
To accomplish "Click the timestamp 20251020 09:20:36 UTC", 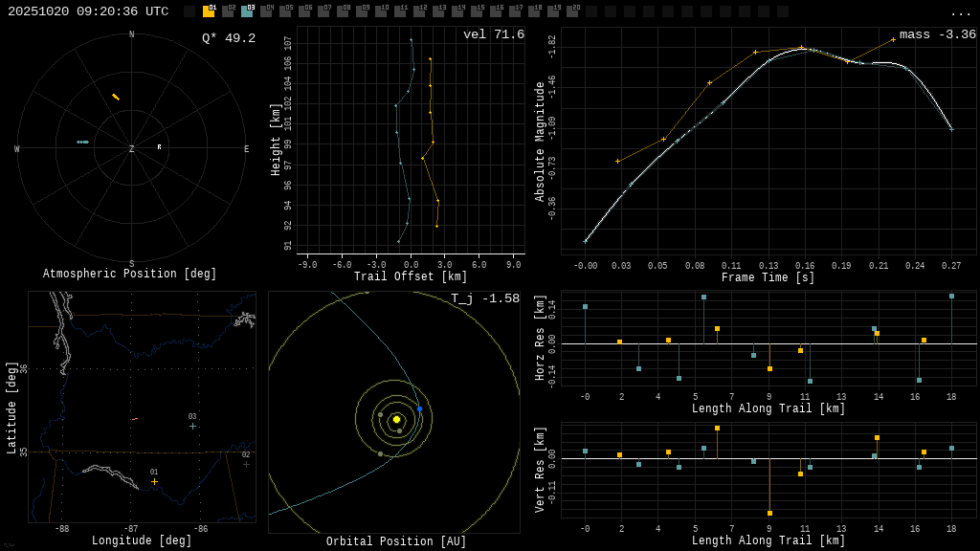I will click(88, 11).
